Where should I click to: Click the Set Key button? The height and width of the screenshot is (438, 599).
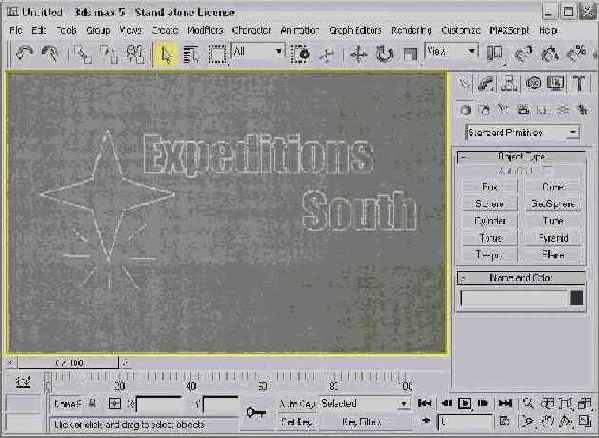296,422
